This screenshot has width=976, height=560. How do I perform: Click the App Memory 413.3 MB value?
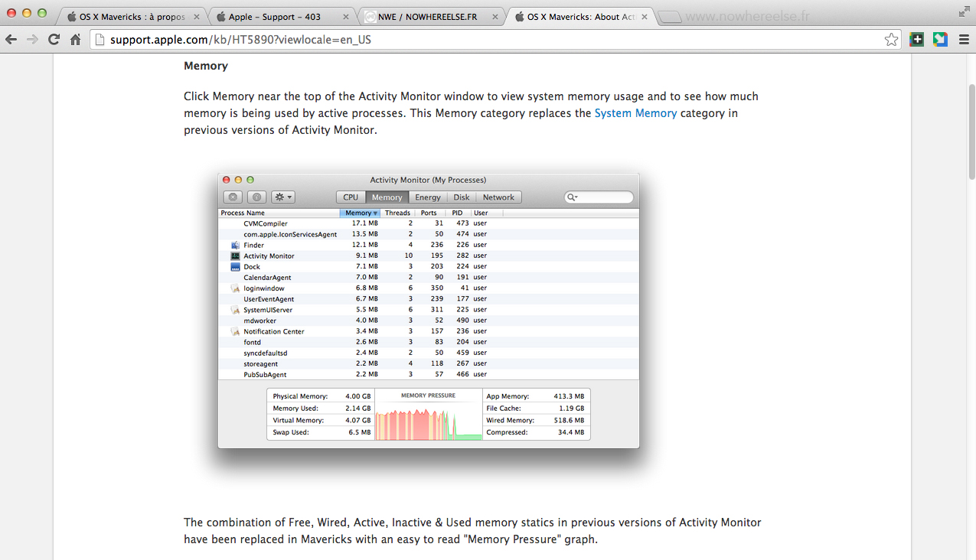569,396
